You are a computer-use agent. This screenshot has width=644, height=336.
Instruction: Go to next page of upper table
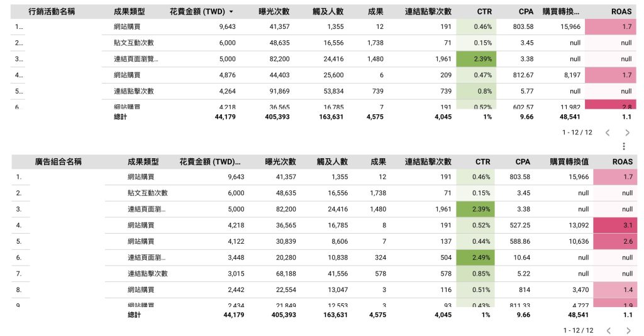(627, 133)
